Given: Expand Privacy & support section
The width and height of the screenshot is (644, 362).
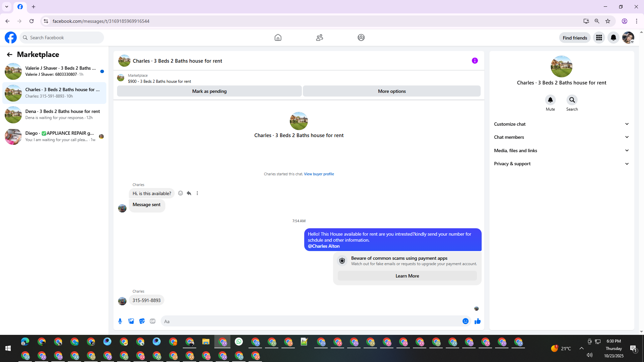Looking at the screenshot, I should [x=561, y=164].
